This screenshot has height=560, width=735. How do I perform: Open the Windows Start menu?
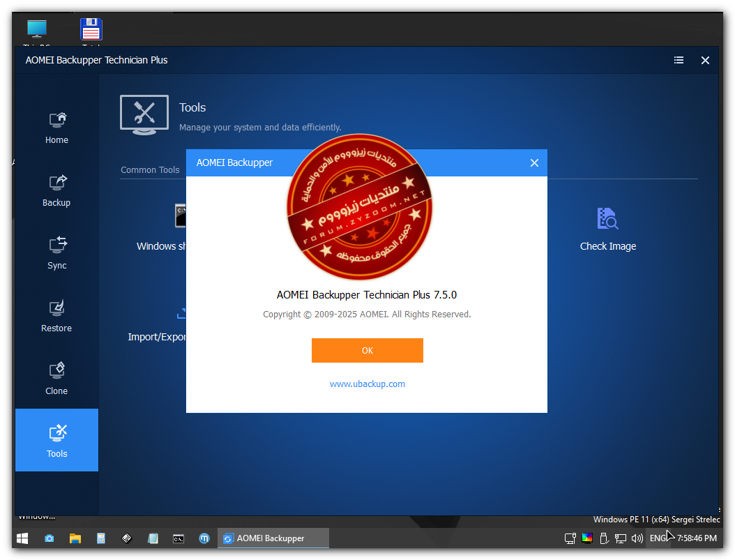pyautogui.click(x=22, y=538)
